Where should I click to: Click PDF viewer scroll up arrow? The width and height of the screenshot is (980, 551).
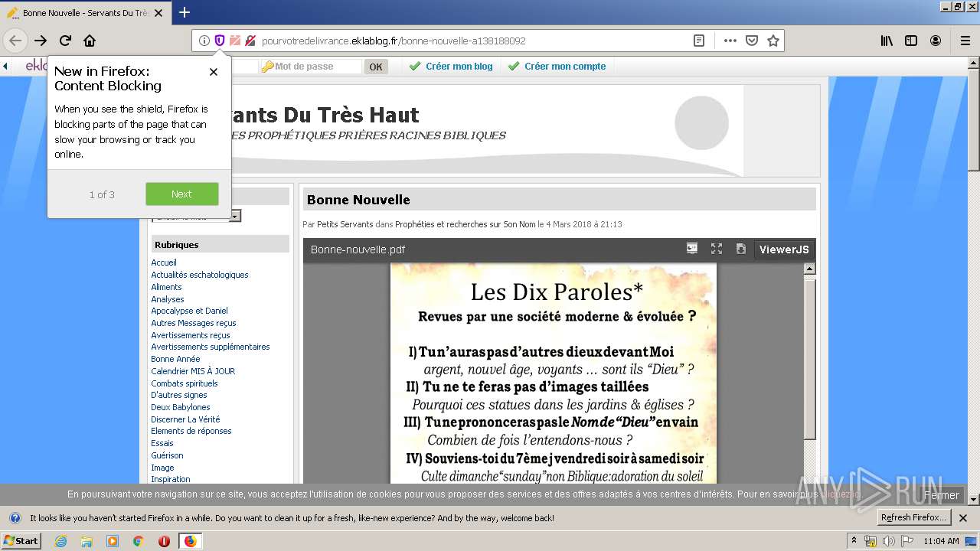click(809, 269)
